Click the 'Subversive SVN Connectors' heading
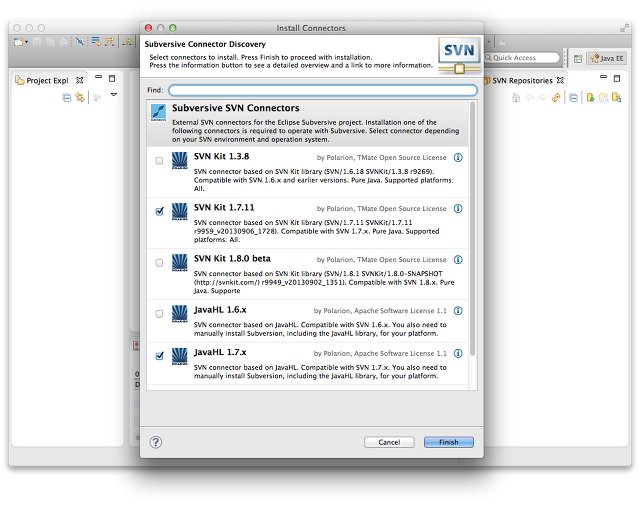Image resolution: width=640 pixels, height=506 pixels. [x=236, y=108]
